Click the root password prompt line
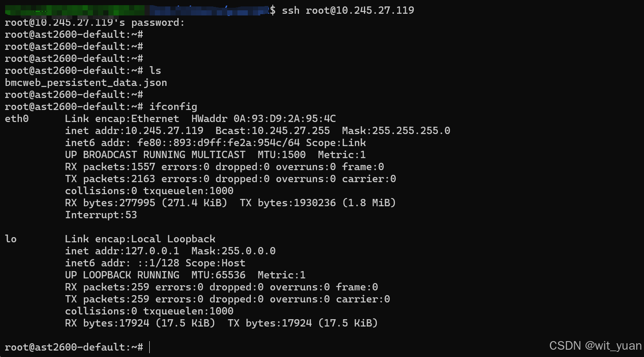The image size is (644, 357). pos(95,22)
